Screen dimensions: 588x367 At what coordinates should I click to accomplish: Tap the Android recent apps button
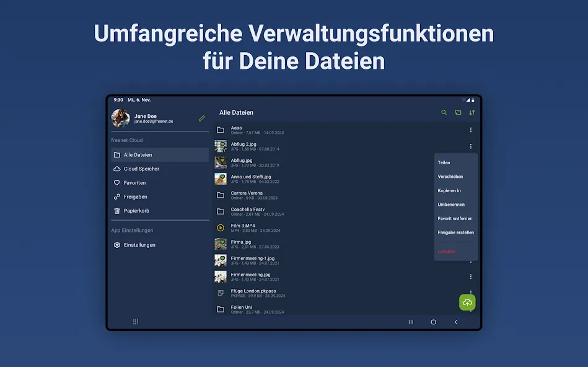[x=411, y=322]
